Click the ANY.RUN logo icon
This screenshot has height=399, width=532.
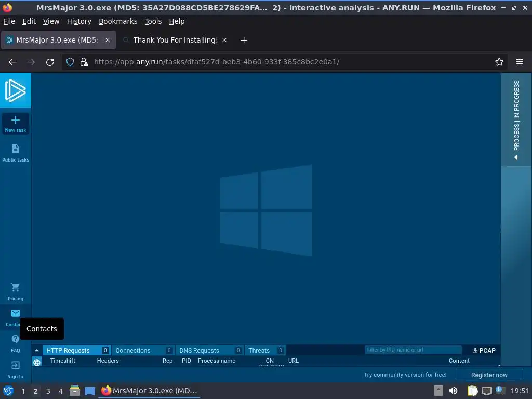click(15, 90)
